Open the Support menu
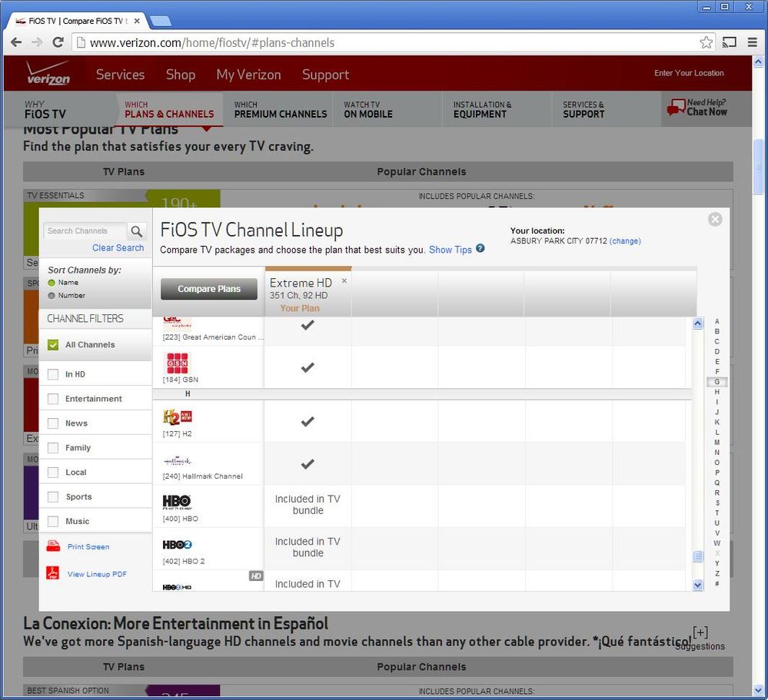Screen dimensions: 768x700 click(x=325, y=75)
